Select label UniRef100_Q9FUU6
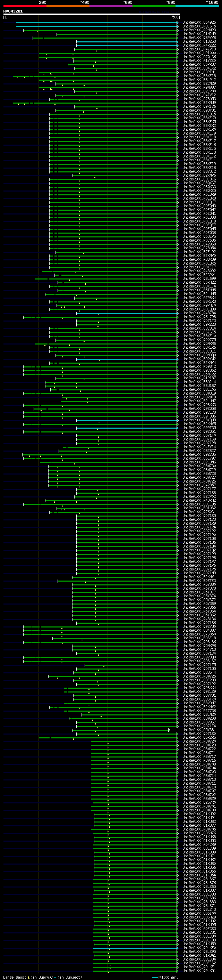This screenshot has width=222, height=980. pyautogui.click(x=199, y=416)
